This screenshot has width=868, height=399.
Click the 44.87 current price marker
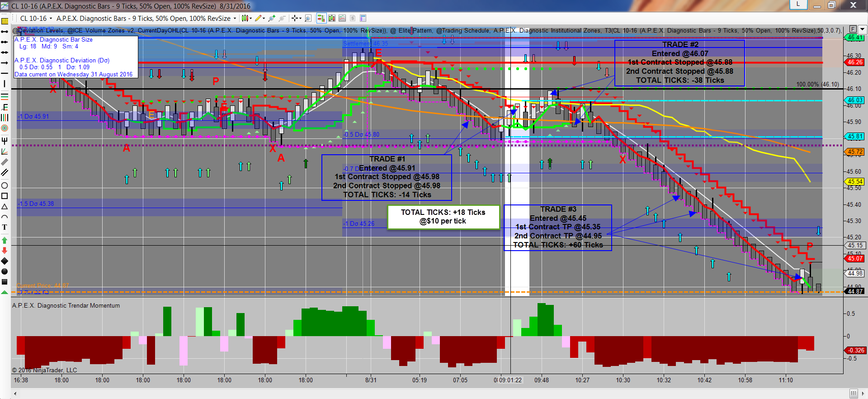tap(855, 291)
